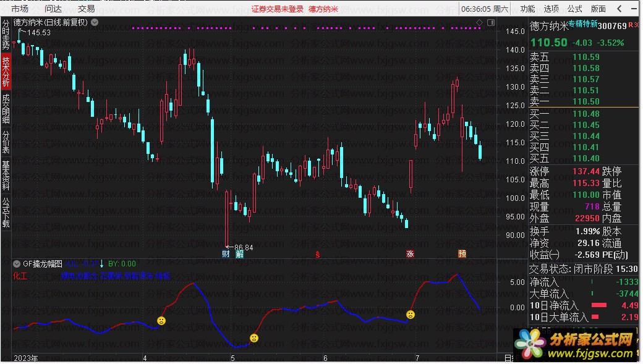The height and width of the screenshot is (364, 643).
Task: Click 卖四 price 110.58
Action: [586, 68]
